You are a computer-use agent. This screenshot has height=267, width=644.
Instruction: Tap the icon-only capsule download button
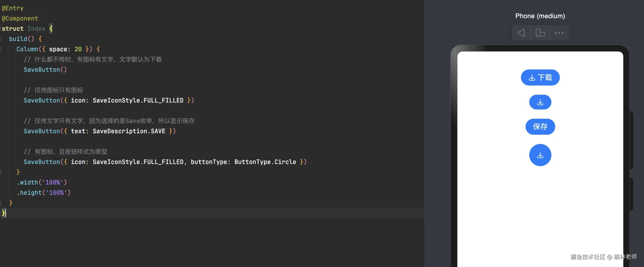click(x=540, y=102)
